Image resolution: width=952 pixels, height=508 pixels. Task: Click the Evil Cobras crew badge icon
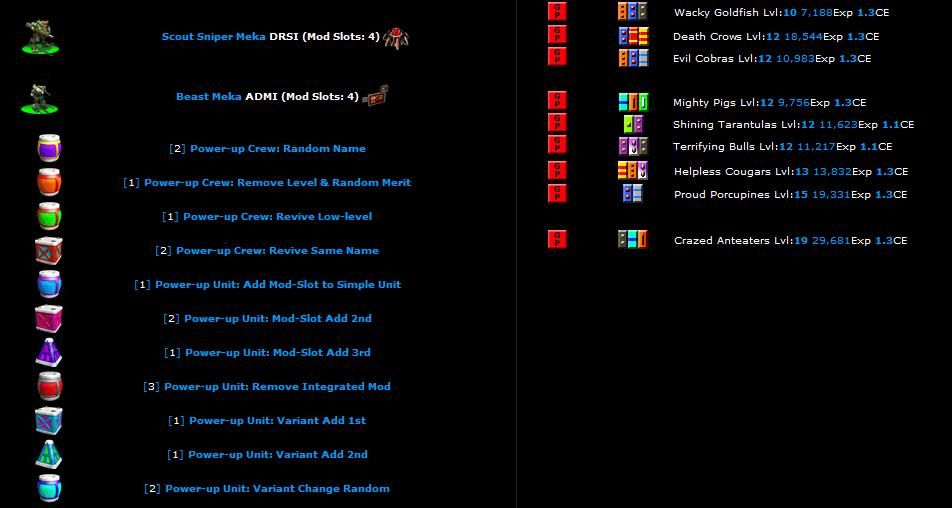(x=633, y=58)
